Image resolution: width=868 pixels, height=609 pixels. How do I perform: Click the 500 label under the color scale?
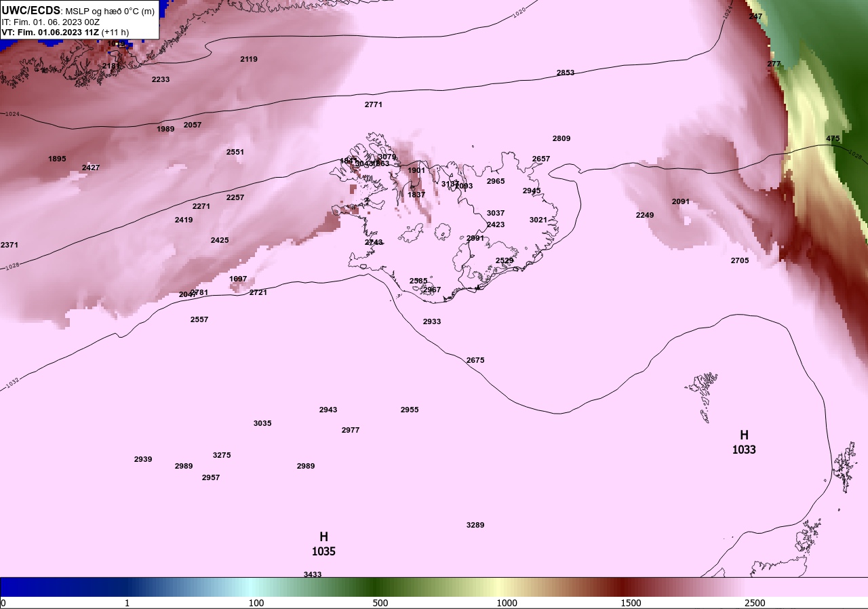pyautogui.click(x=380, y=603)
